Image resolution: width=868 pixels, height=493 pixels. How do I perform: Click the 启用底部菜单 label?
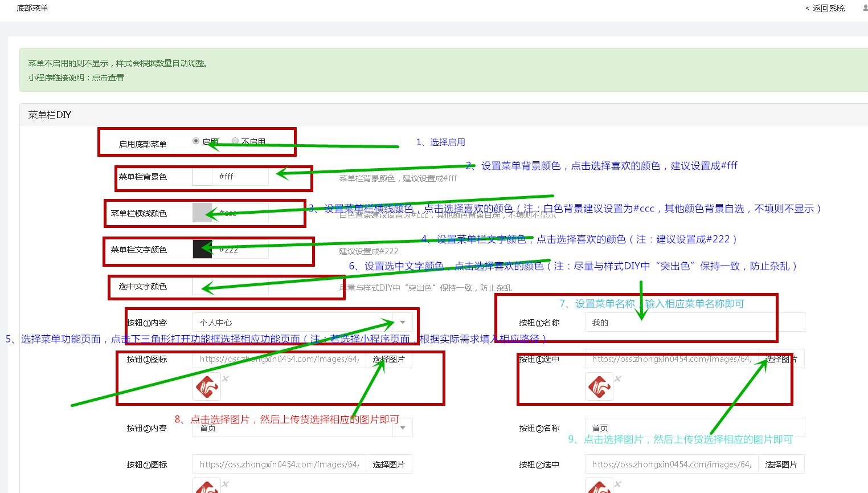[142, 144]
